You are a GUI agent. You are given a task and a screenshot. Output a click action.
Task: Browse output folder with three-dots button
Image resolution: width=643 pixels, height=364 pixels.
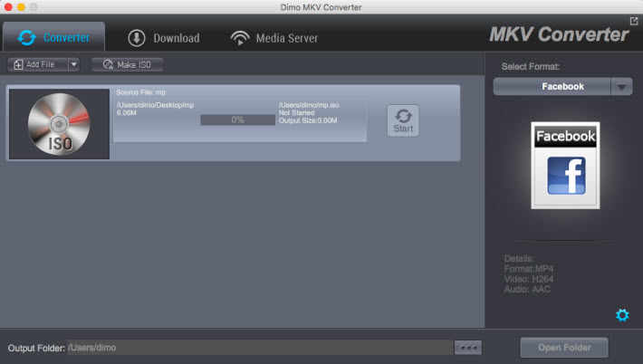coord(468,348)
